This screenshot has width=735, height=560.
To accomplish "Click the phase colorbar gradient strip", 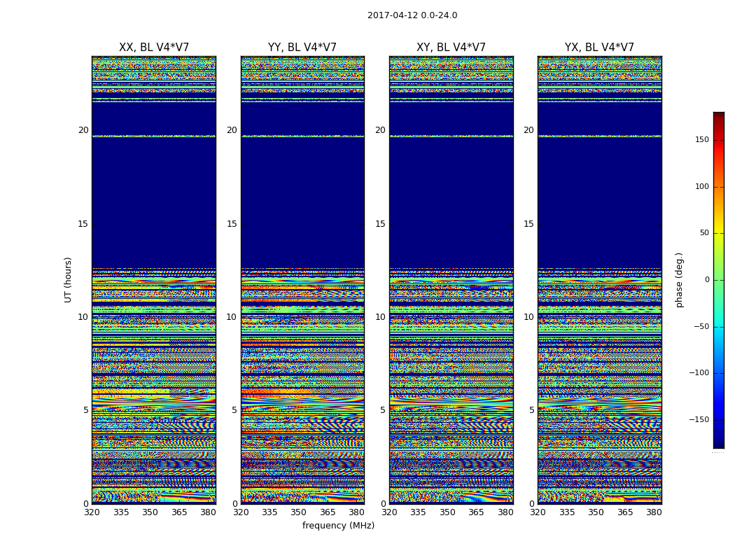I will coord(718,280).
